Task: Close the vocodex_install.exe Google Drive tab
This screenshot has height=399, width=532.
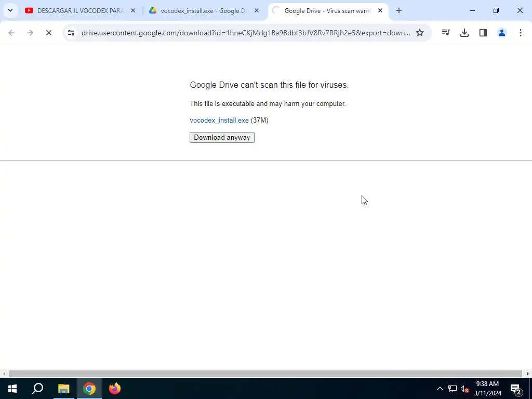Action: click(257, 11)
